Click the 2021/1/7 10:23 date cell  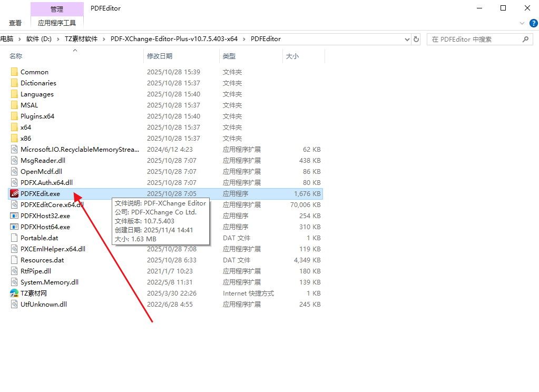170,271
